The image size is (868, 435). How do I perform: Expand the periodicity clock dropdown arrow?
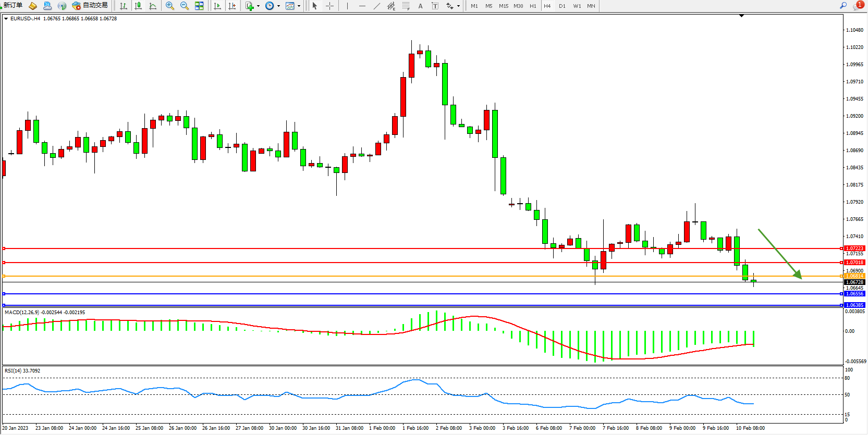pyautogui.click(x=278, y=6)
